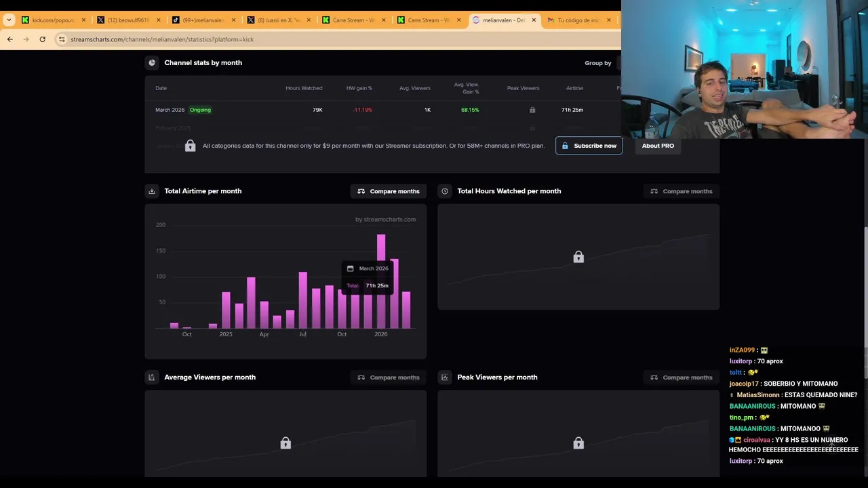Go forward in browser history
The image size is (868, 488).
point(26,39)
